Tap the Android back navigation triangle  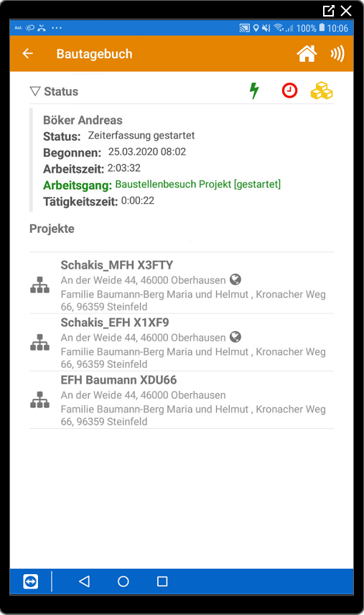84,581
